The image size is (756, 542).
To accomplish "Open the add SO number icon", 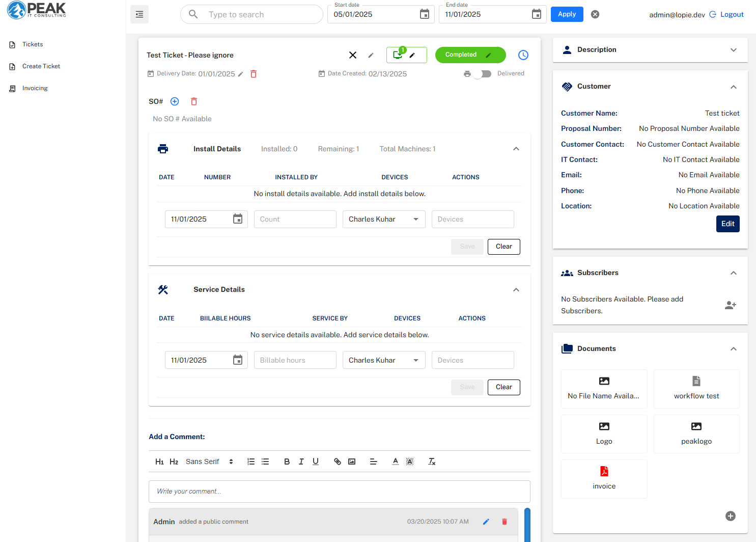I will (175, 101).
